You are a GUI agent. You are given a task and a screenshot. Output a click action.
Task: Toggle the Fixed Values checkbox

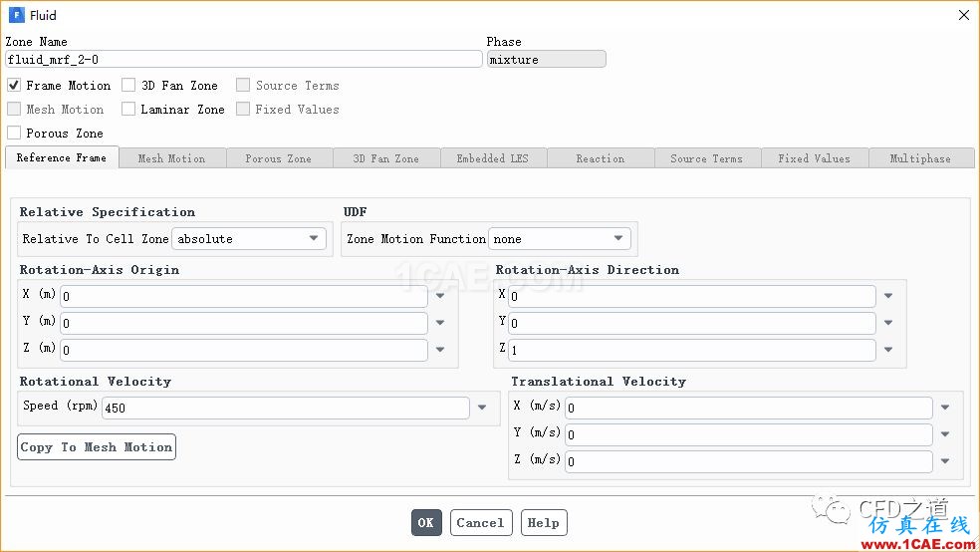[x=242, y=109]
